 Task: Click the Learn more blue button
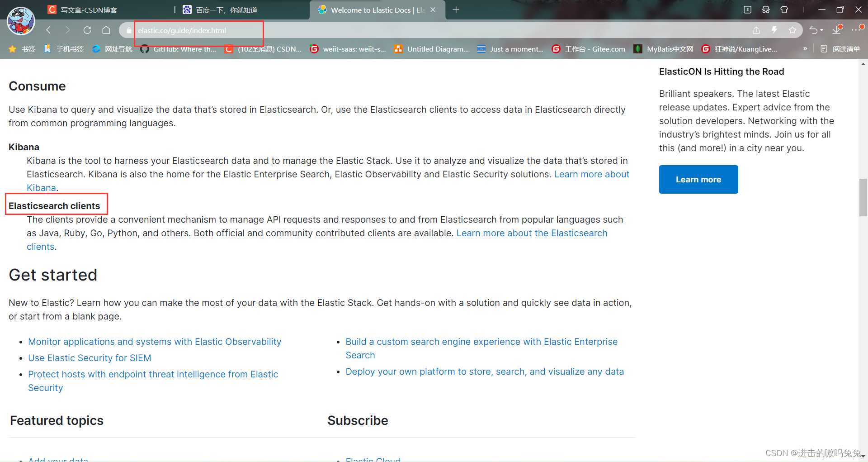click(x=698, y=179)
